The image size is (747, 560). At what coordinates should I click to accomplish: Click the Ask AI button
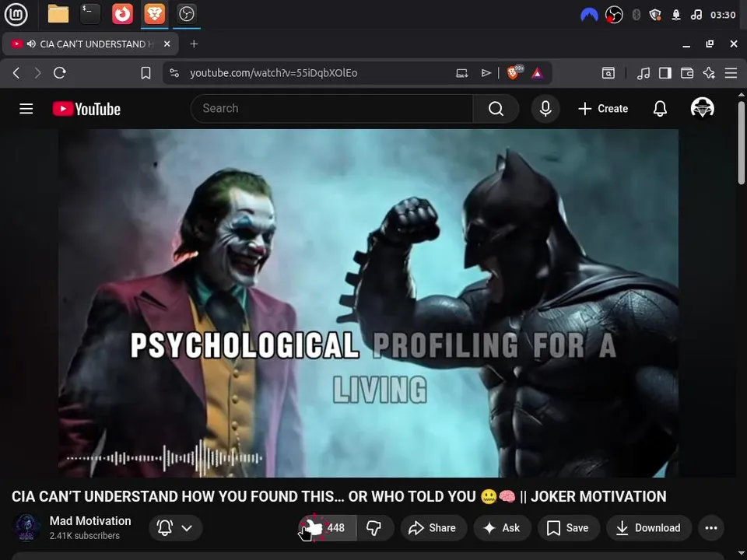click(x=502, y=527)
